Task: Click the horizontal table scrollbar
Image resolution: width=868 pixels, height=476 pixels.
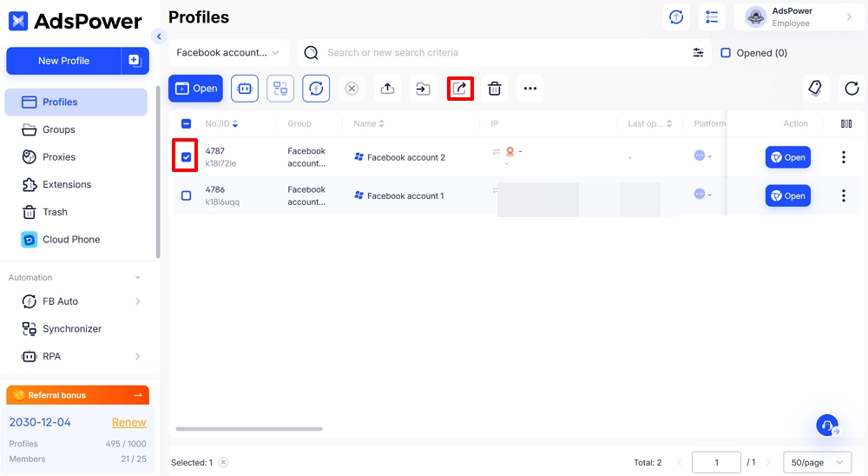Action: point(249,429)
